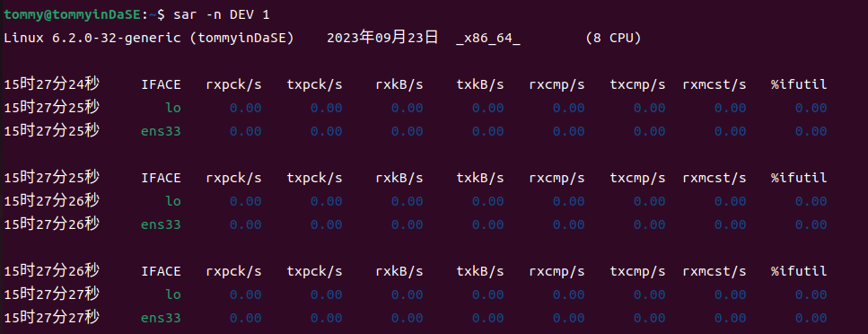The width and height of the screenshot is (868, 334).
Task: Click txpck/s header in the 15时27分24秒 row
Action: click(x=314, y=84)
